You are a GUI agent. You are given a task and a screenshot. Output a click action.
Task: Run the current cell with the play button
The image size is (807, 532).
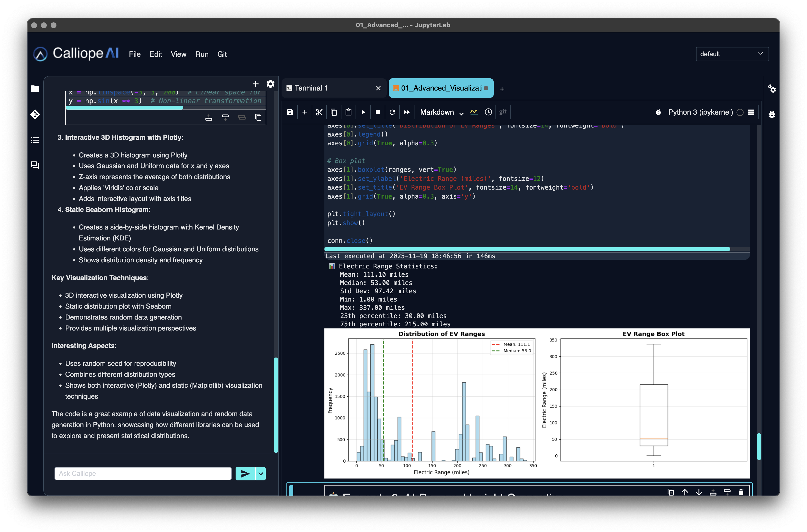[x=363, y=112]
